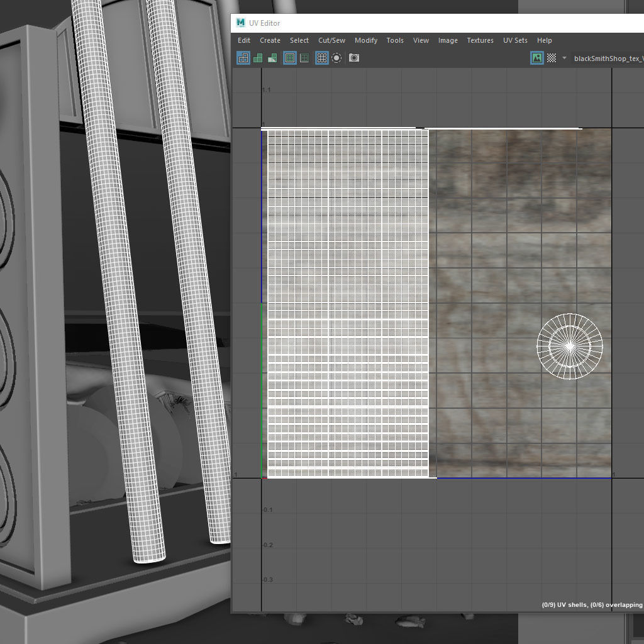This screenshot has height=644, width=644.
Task: Expand the texture list dropdown arrow
Action: [x=564, y=58]
